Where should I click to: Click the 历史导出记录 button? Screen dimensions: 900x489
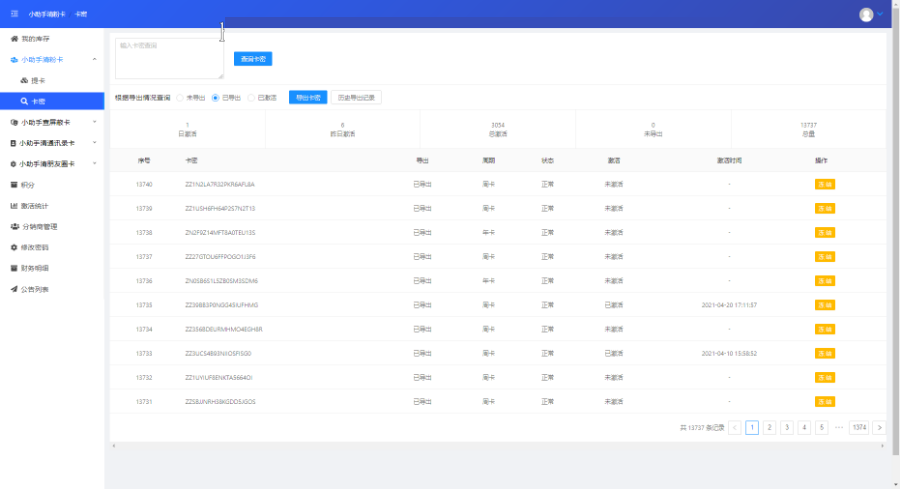click(356, 98)
